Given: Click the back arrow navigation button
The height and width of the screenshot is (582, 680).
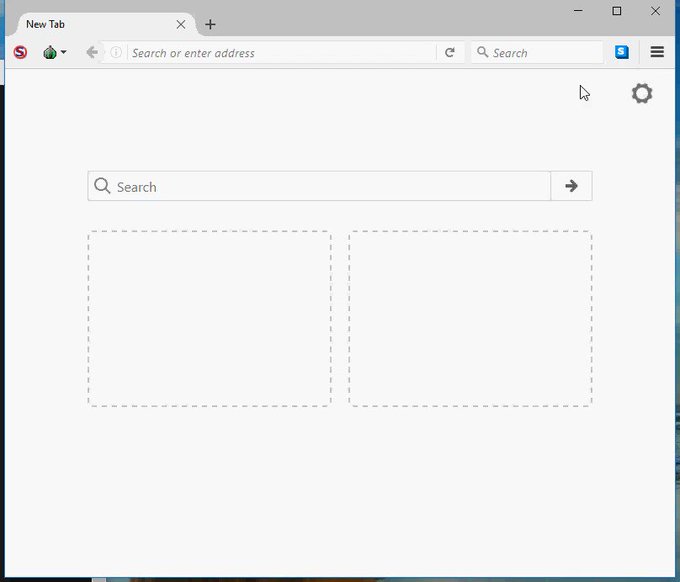Looking at the screenshot, I should point(92,52).
